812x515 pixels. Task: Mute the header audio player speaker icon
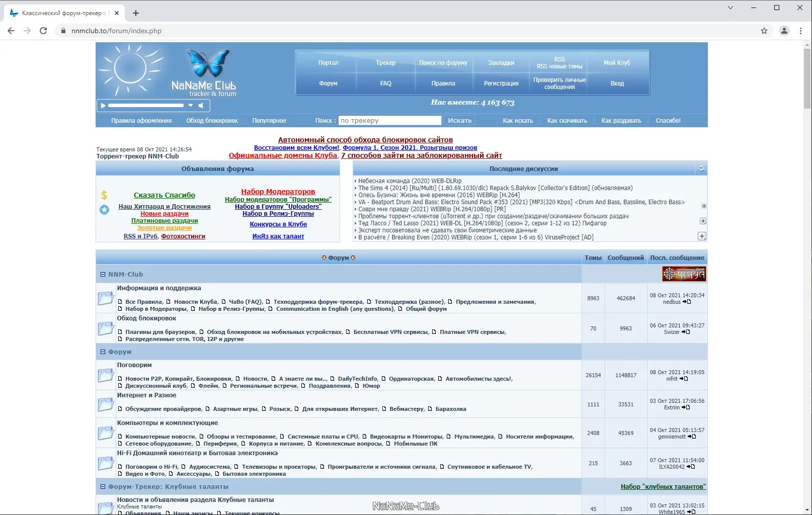(201, 106)
